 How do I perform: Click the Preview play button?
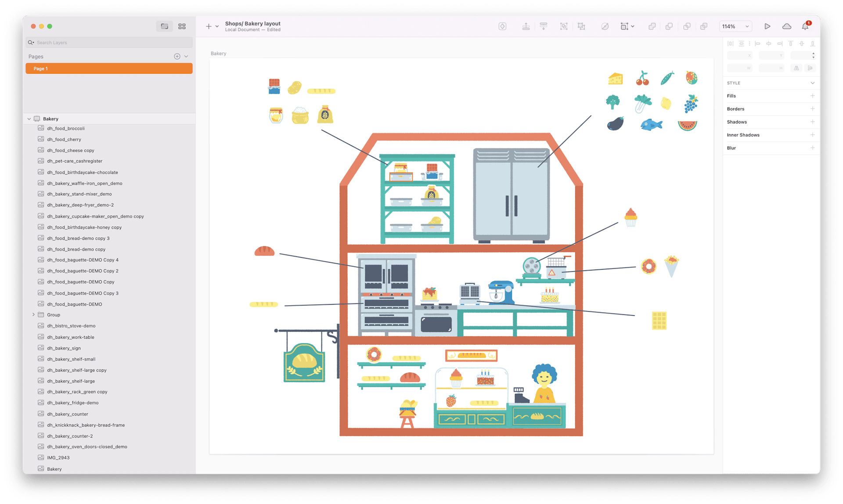(x=767, y=26)
